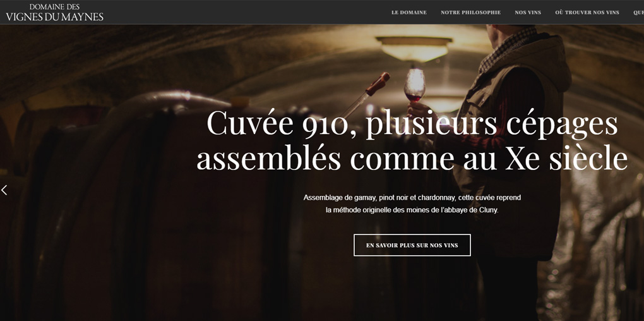Image resolution: width=644 pixels, height=321 pixels.
Task: Open Où Trouver Nos Vins menu
Action: [x=587, y=13]
